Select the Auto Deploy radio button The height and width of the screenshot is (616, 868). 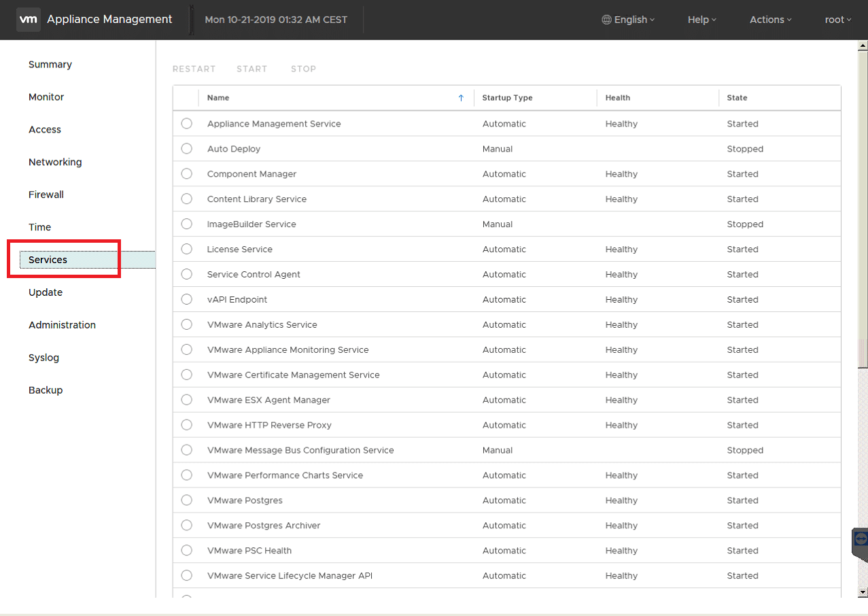(187, 149)
